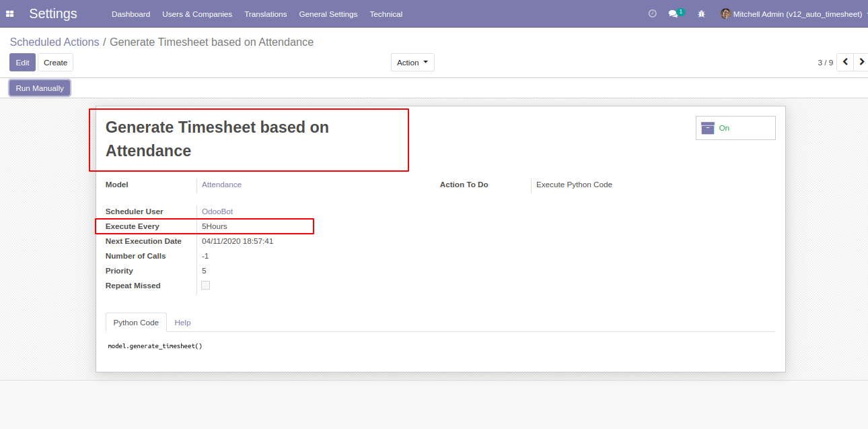Click the archive box icon
This screenshot has width=868, height=429.
point(708,128)
